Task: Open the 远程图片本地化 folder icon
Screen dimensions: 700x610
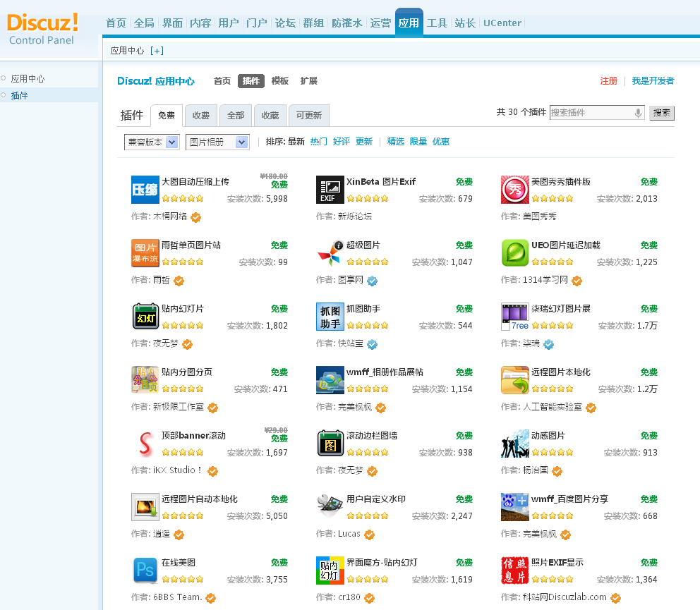Action: (514, 379)
